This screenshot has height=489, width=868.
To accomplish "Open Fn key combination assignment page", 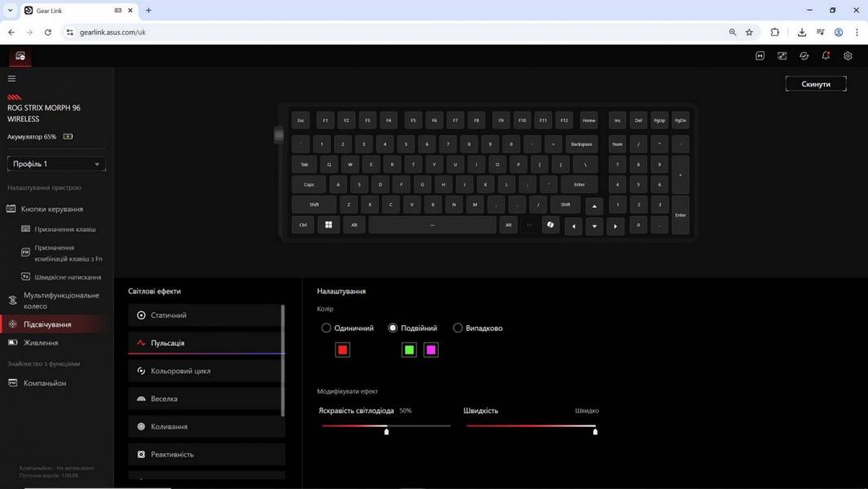I will coord(68,253).
